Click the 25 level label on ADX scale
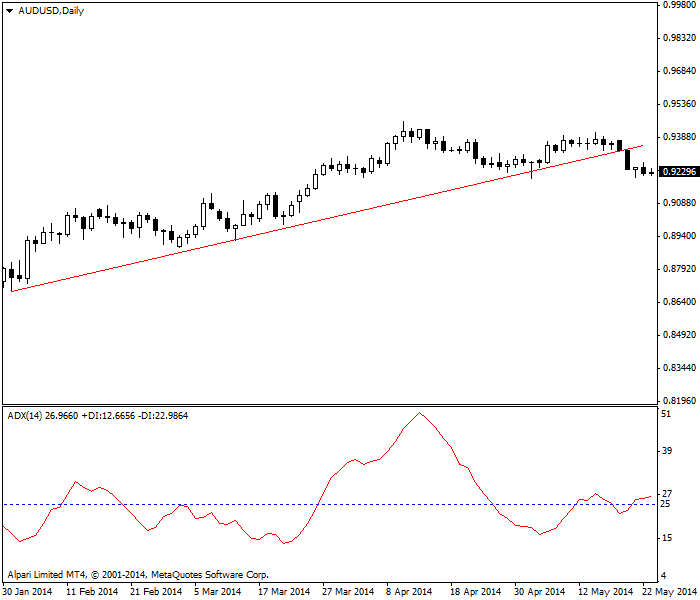The image size is (700, 600). (x=666, y=503)
